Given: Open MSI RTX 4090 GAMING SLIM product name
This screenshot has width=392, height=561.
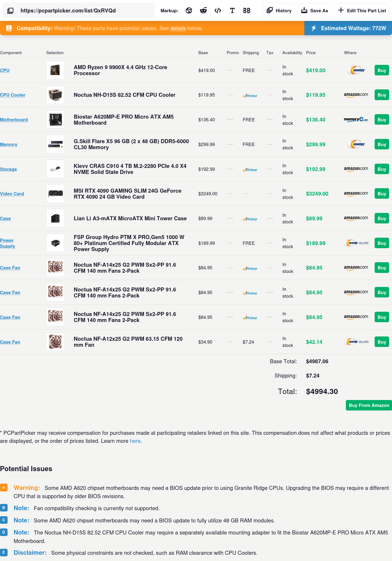Looking at the screenshot, I should click(128, 194).
